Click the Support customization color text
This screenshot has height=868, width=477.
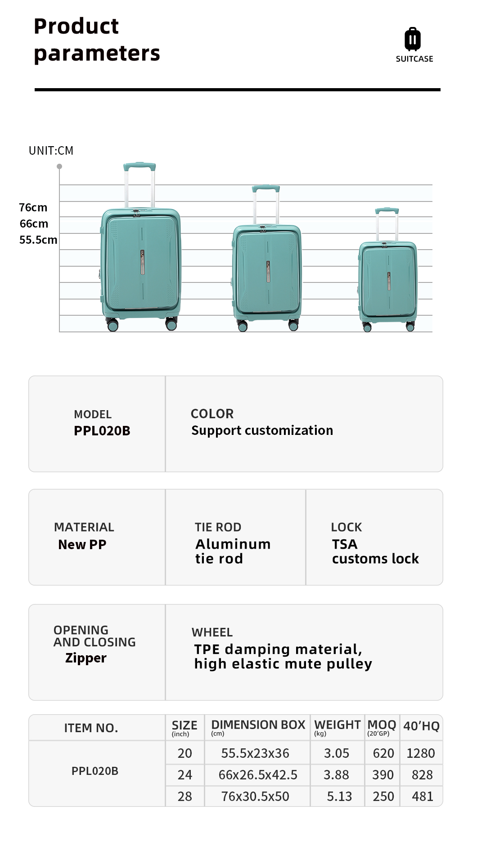(x=262, y=430)
